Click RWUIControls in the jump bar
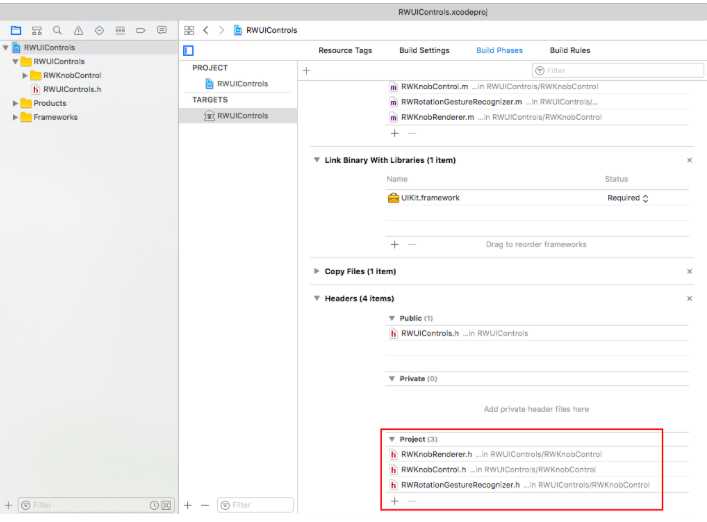 [x=271, y=30]
